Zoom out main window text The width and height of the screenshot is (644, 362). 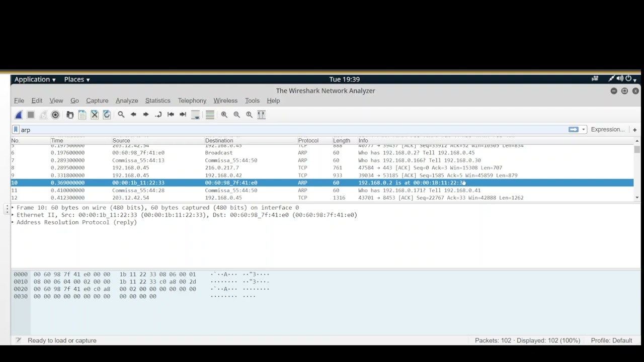[236, 115]
